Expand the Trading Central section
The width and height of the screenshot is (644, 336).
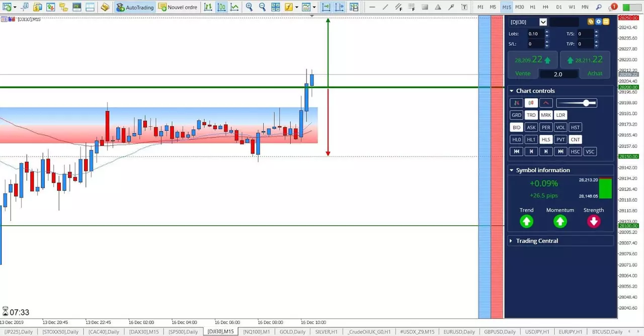tap(511, 241)
